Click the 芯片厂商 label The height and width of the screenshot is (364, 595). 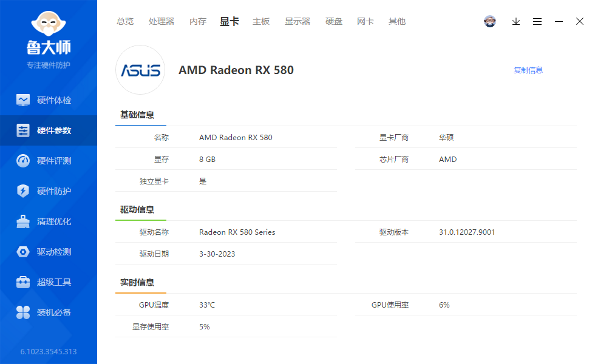point(394,160)
